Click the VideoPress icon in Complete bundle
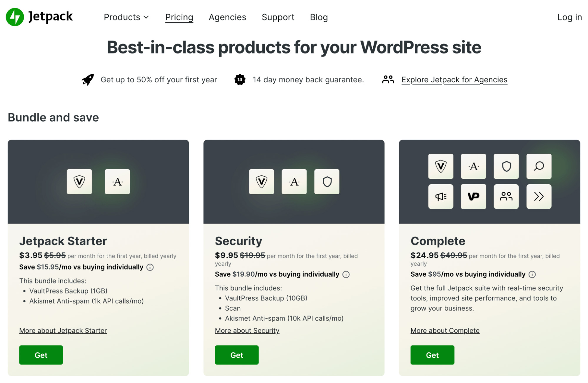This screenshot has height=383, width=588. [x=473, y=197]
